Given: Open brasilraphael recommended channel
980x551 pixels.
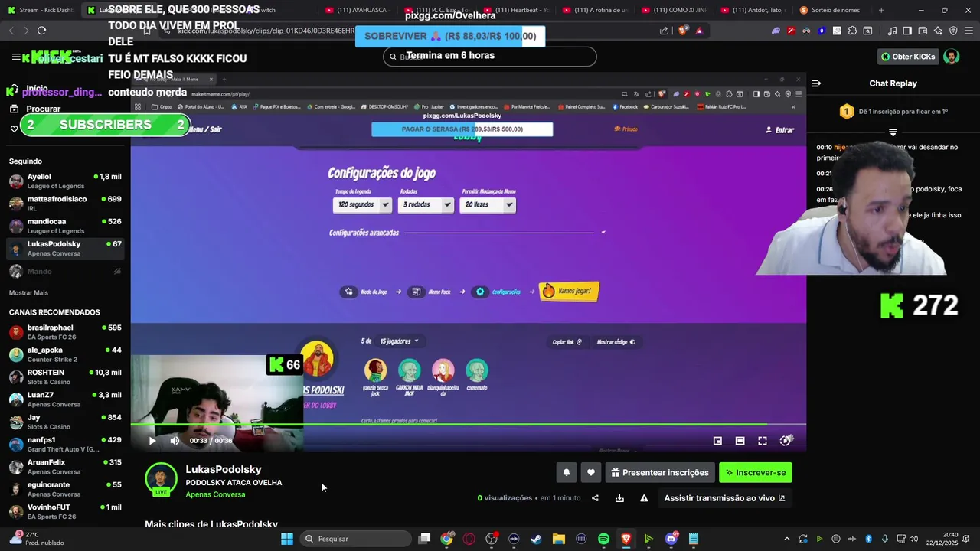Looking at the screenshot, I should 65,332.
